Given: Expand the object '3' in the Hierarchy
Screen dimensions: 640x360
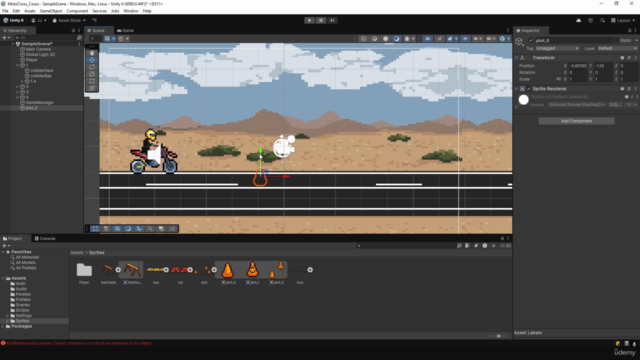Looking at the screenshot, I should tap(18, 92).
